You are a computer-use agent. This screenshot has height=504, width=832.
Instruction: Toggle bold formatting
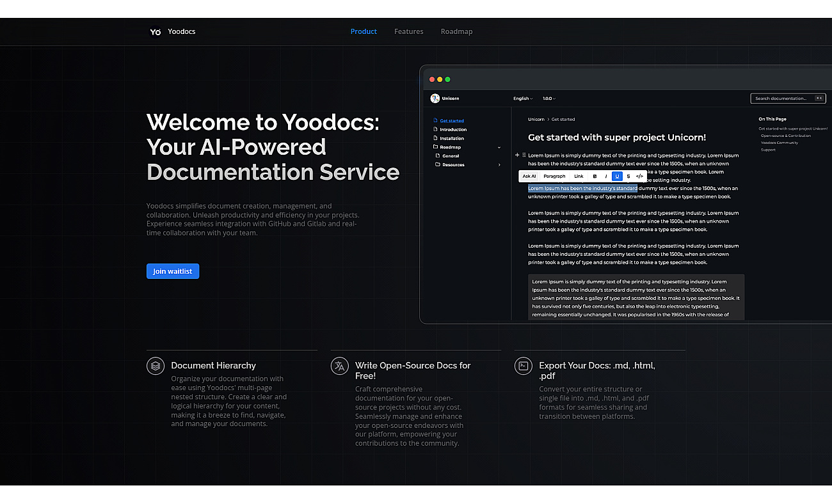click(x=595, y=177)
